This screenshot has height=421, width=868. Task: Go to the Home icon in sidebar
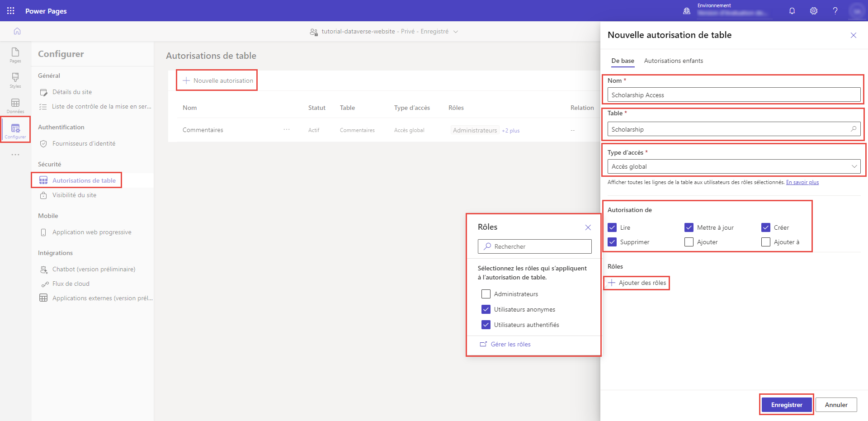click(17, 31)
